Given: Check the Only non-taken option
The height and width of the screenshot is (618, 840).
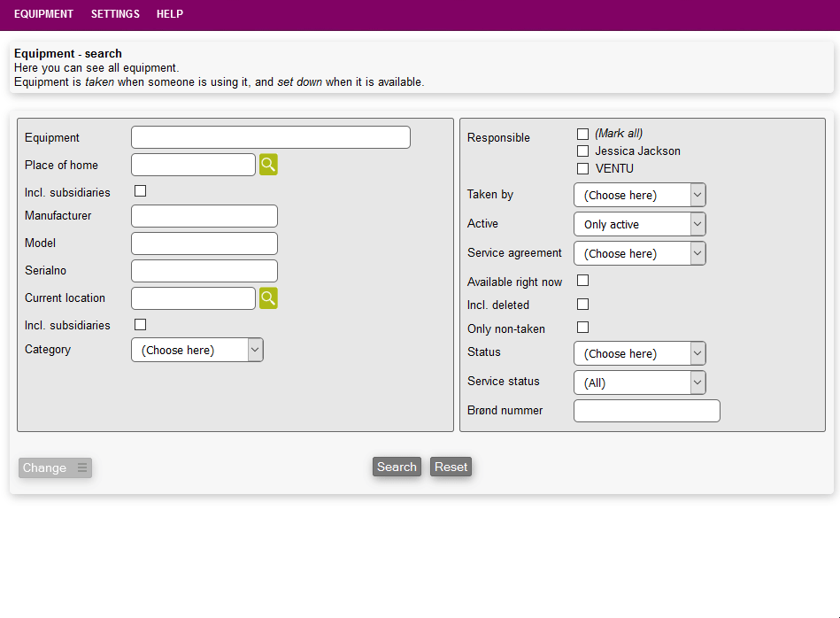Looking at the screenshot, I should tap(582, 328).
